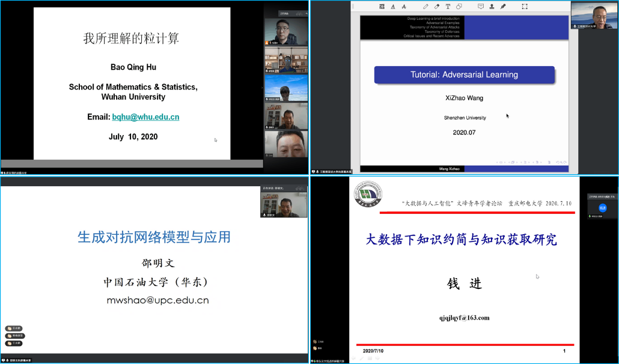
Task: Choose the signature pen tool
Action: click(x=503, y=7)
